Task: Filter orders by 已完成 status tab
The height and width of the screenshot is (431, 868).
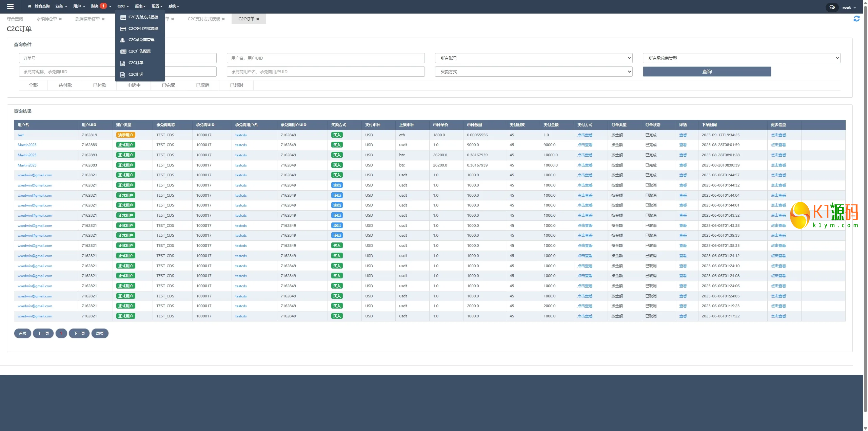Action: (168, 85)
